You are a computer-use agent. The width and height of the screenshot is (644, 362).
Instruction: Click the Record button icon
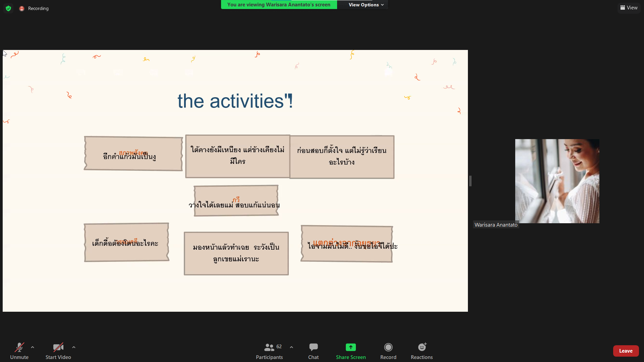[x=388, y=347]
